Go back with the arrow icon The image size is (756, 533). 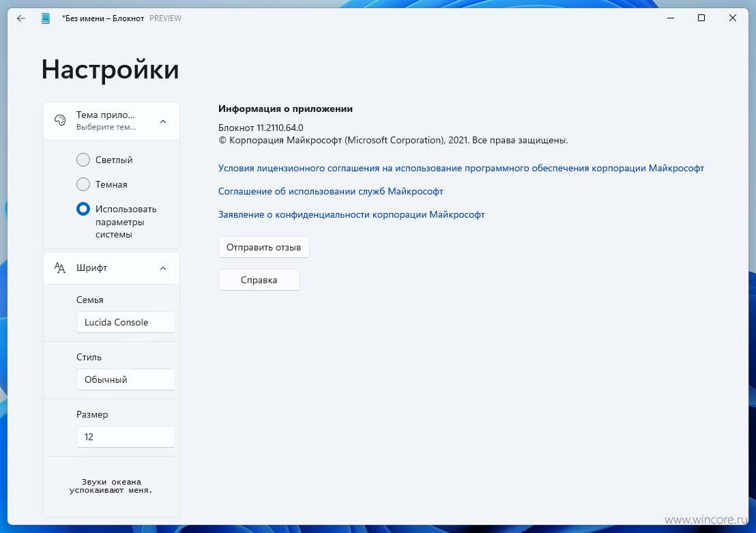[x=20, y=18]
